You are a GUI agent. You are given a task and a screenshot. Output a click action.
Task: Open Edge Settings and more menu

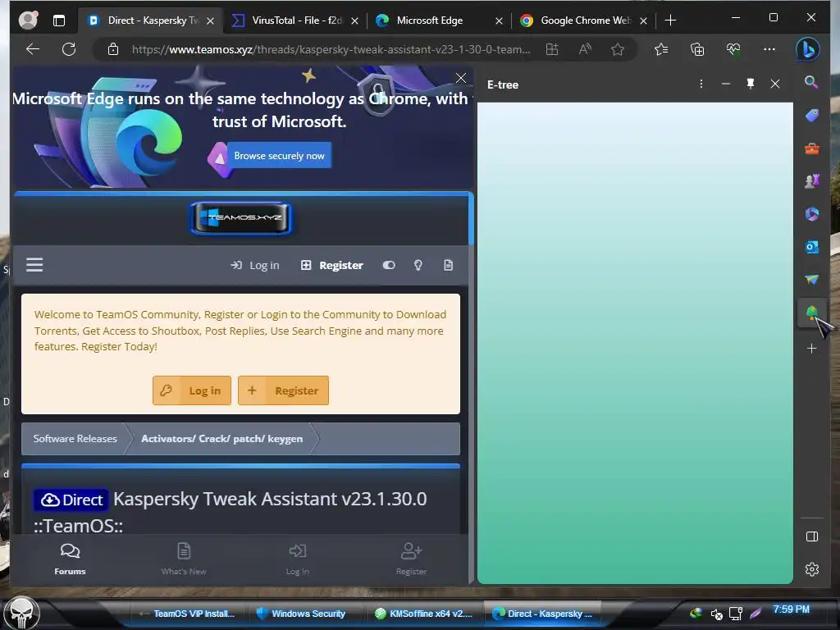[x=769, y=49]
